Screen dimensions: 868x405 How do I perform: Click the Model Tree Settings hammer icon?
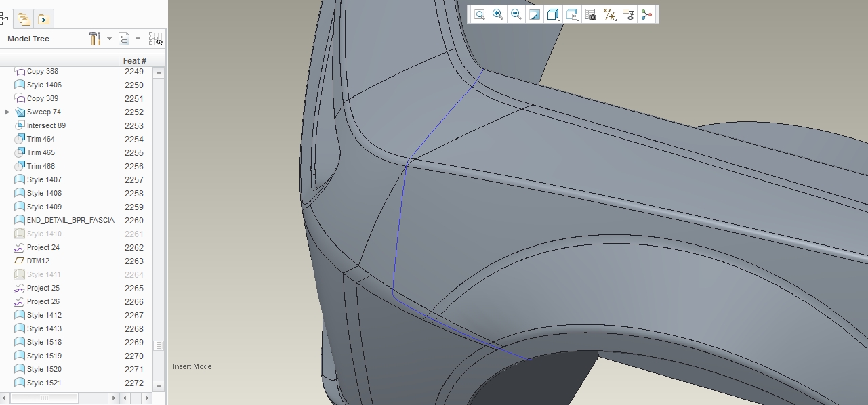coord(95,39)
